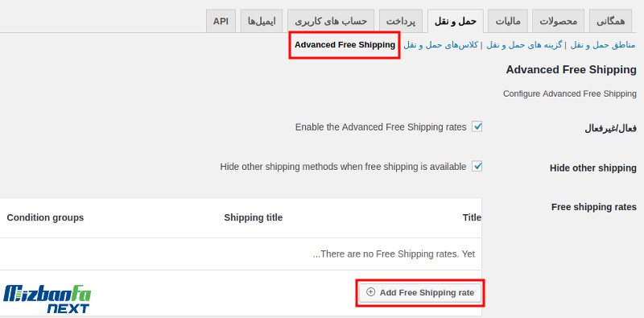Switch to the ایمیل‌ها tab
This screenshot has width=644, height=318.
click(x=261, y=22)
